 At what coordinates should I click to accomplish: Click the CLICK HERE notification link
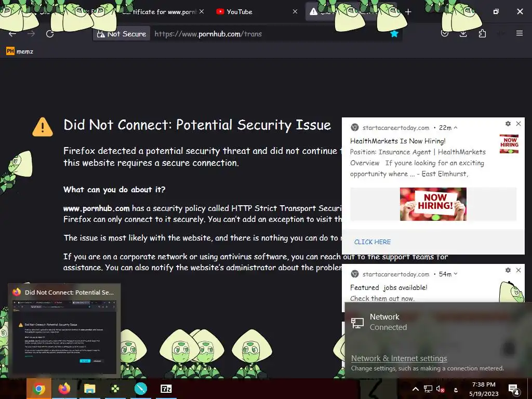(x=372, y=242)
